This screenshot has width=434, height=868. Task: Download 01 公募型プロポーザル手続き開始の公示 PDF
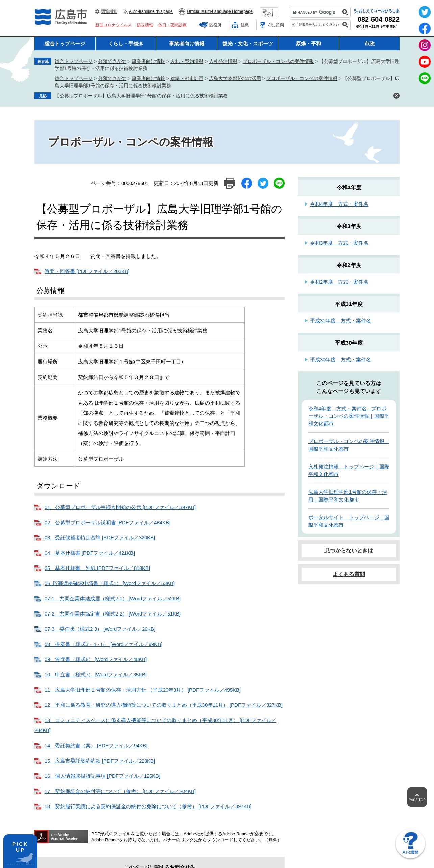coord(120,507)
